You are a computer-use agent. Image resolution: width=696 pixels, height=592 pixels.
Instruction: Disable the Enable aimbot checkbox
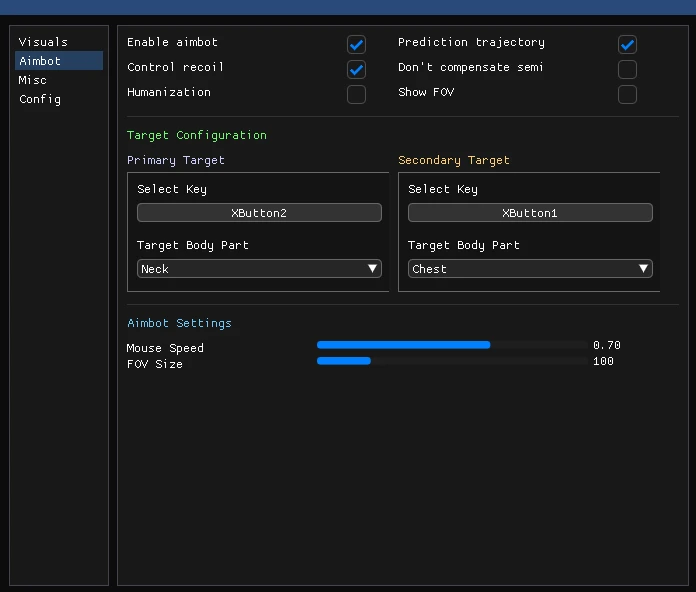(x=356, y=45)
